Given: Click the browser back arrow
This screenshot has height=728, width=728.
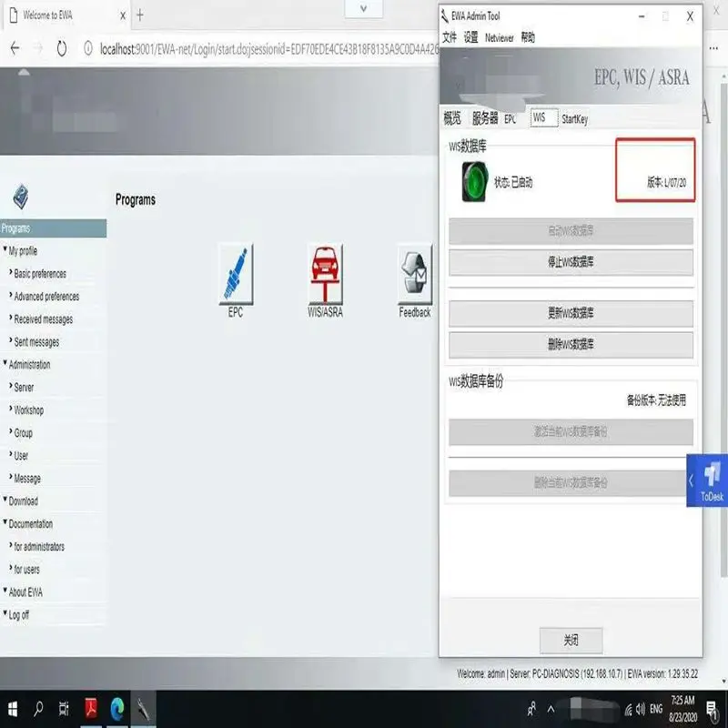Looking at the screenshot, I should (15, 48).
